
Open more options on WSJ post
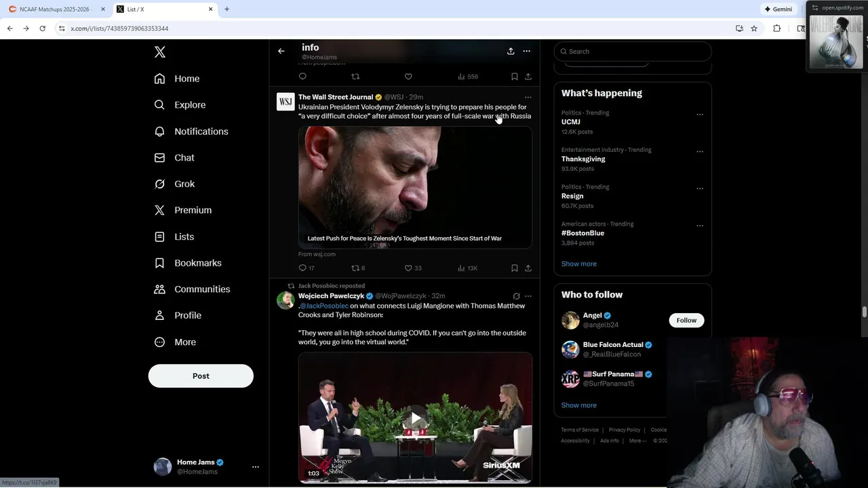tap(528, 97)
